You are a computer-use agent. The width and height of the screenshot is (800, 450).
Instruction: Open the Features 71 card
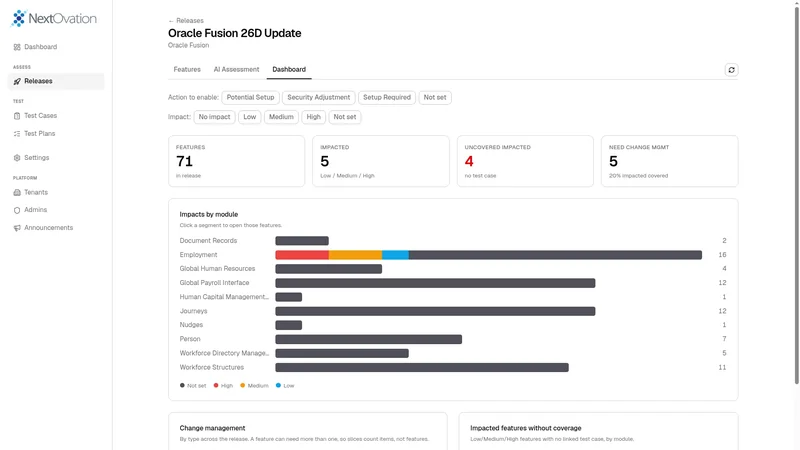pos(236,161)
